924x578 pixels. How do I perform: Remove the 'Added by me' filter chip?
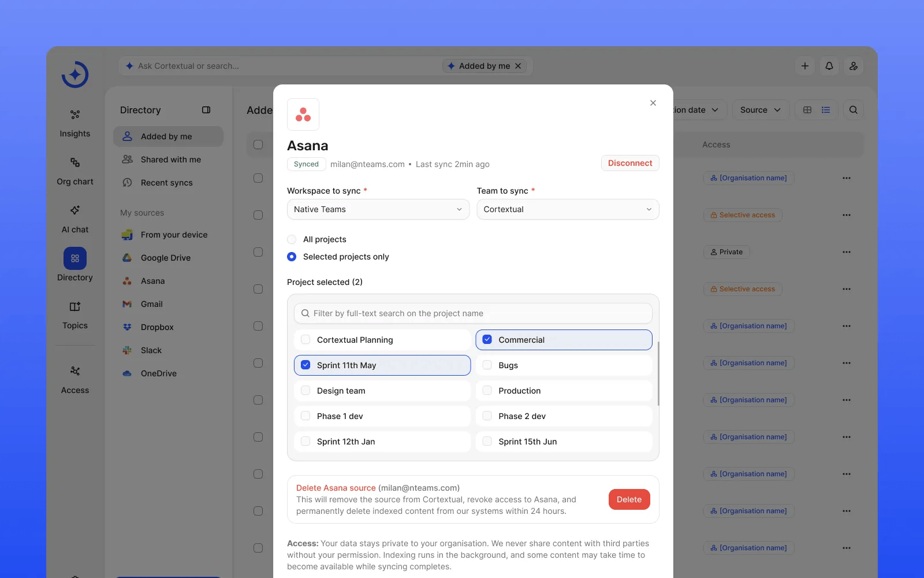click(x=518, y=66)
